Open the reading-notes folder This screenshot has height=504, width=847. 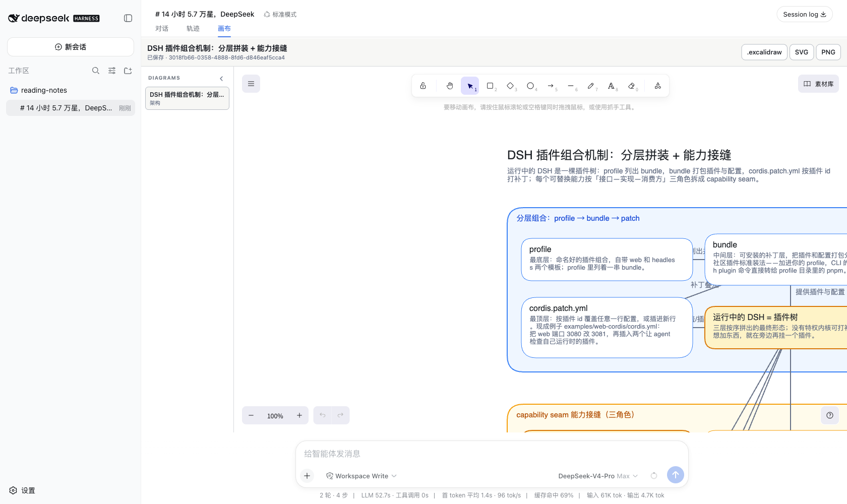click(71, 90)
